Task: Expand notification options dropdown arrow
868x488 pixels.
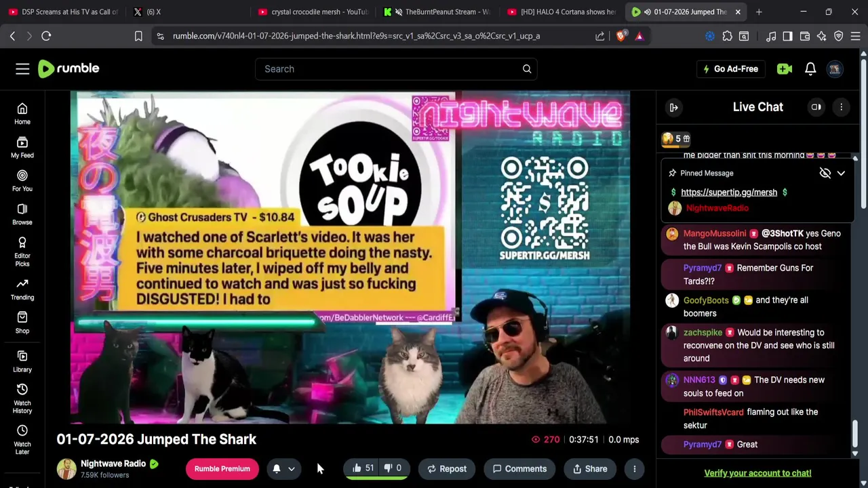Action: tap(292, 468)
